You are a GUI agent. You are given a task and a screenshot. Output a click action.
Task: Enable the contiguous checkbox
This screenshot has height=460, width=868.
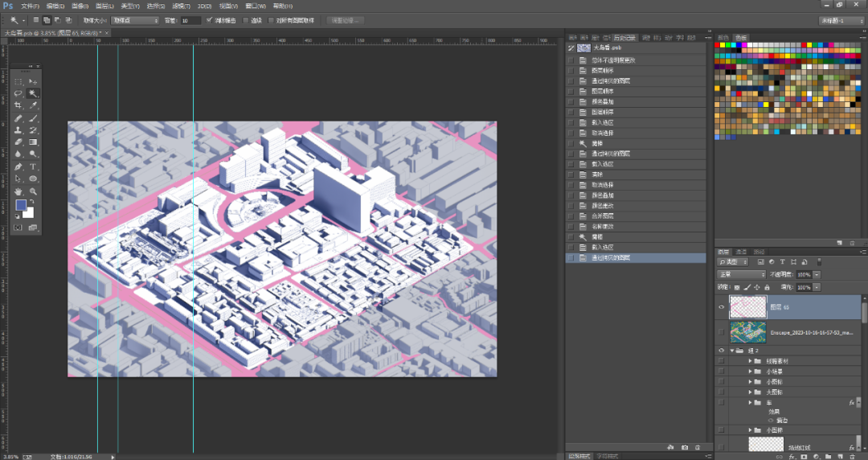click(246, 20)
